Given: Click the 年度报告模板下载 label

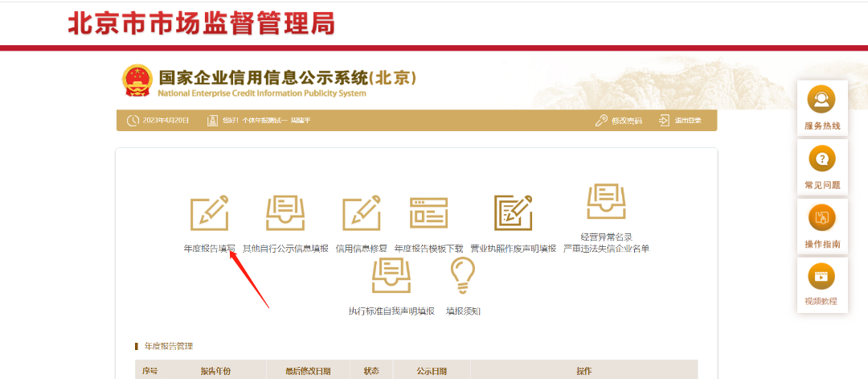Looking at the screenshot, I should [429, 249].
